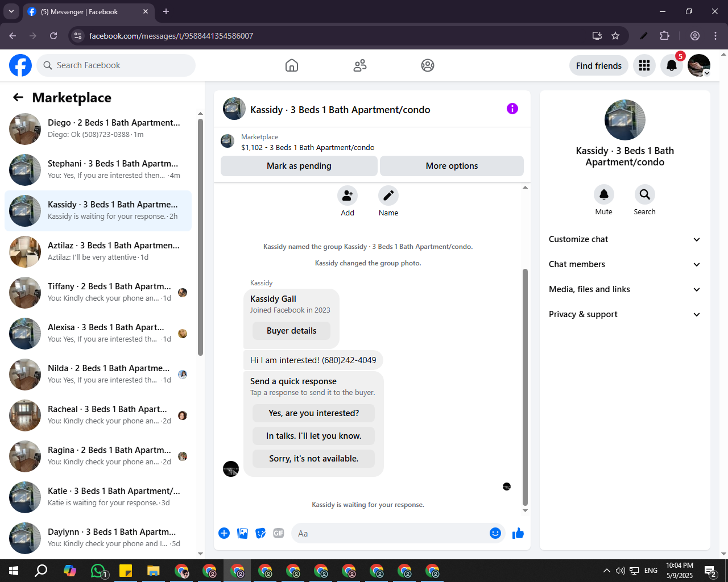The width and height of the screenshot is (728, 582).
Task: Open the browser extensions puzzle icon
Action: 664,36
